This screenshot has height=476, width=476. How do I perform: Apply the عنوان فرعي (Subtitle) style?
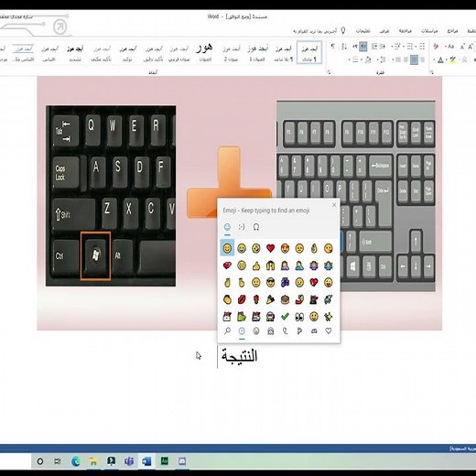[x=179, y=53]
